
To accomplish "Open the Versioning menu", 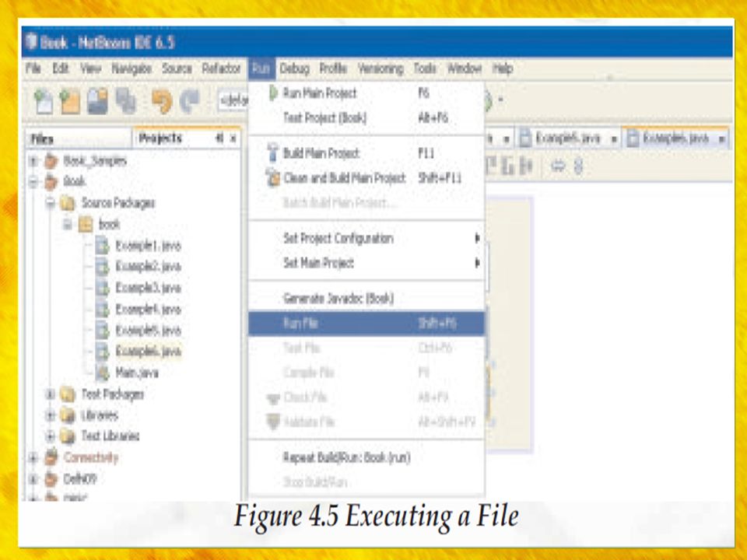I will coord(381,68).
